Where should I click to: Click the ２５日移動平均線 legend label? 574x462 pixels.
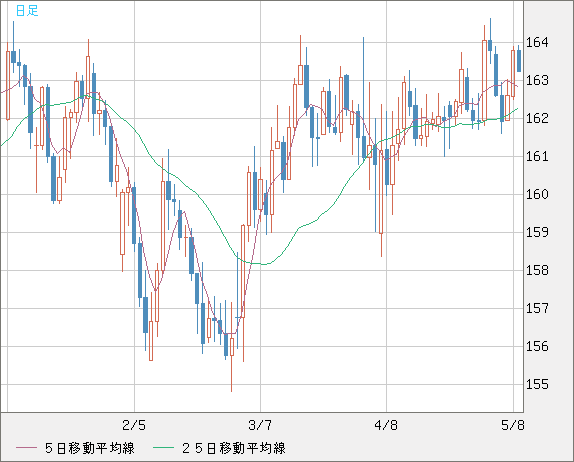pos(234,448)
